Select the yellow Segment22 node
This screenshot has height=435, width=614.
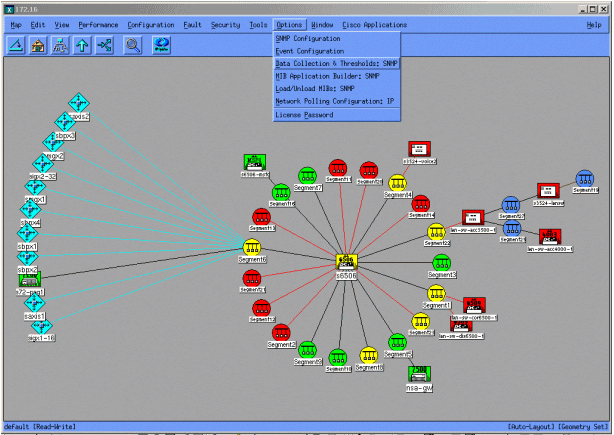[436, 232]
